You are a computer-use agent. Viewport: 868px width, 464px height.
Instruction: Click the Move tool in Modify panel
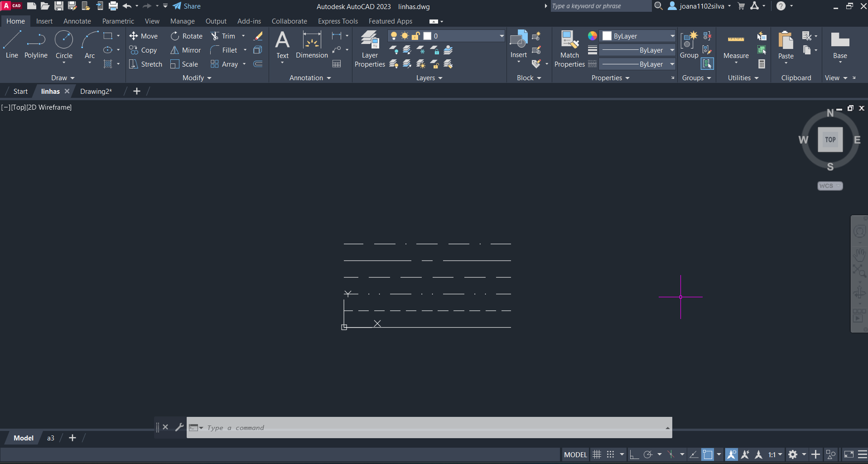pyautogui.click(x=143, y=36)
